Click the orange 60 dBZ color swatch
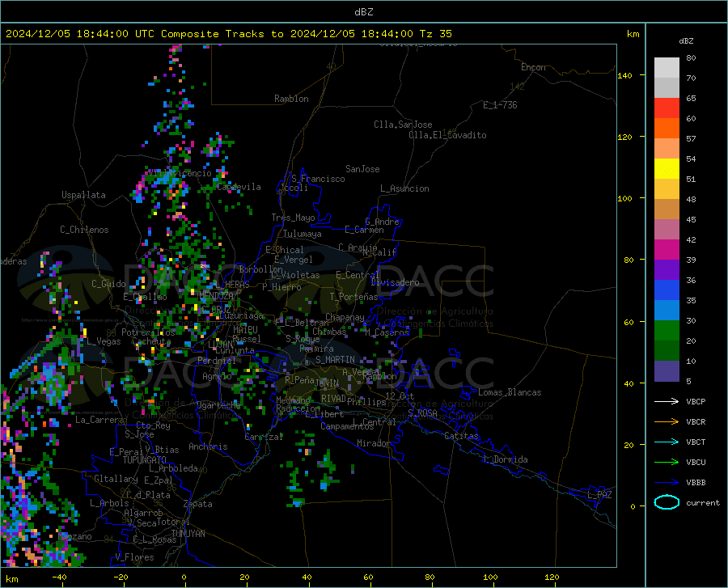The height and width of the screenshot is (588, 728). [667, 129]
